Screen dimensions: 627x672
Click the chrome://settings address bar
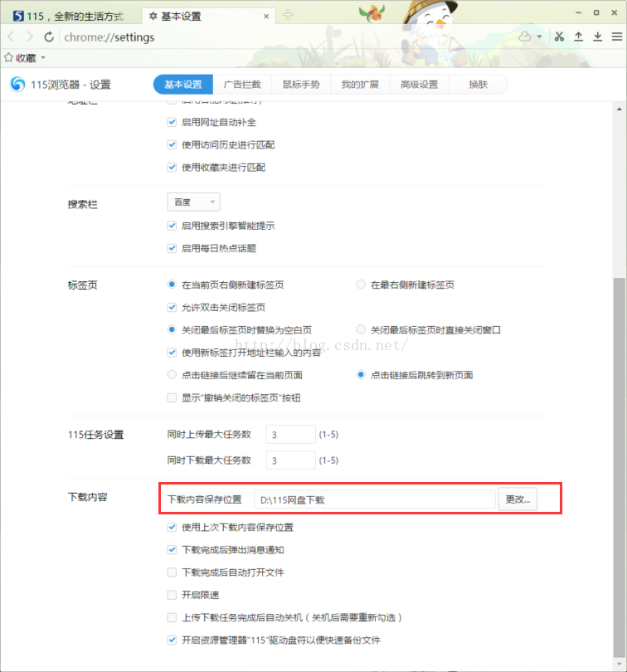pos(283,37)
